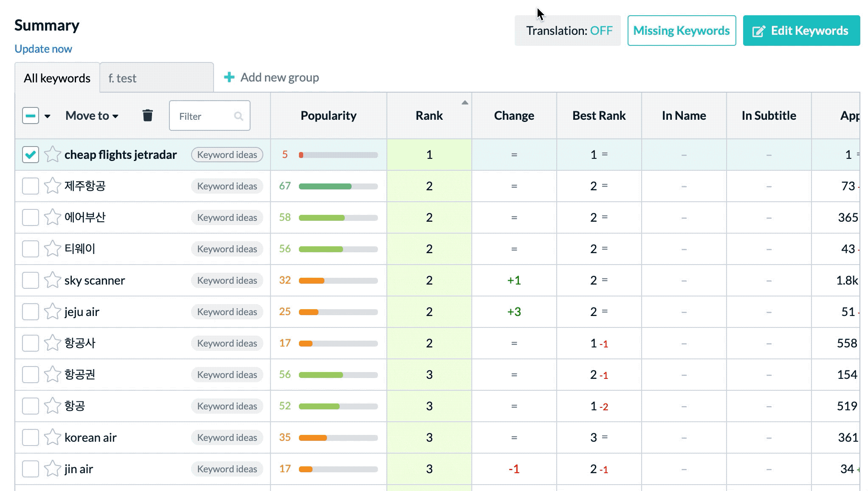Switch to All keywords tab
868x491 pixels.
coord(57,78)
